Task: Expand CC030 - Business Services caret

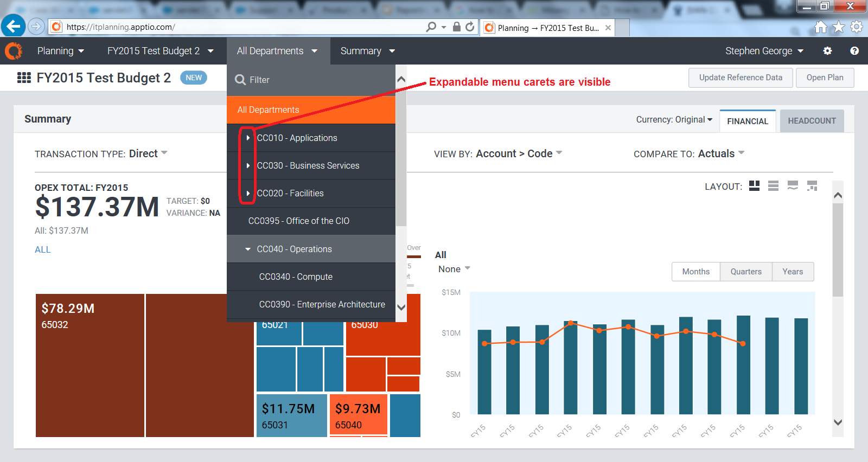Action: [248, 165]
